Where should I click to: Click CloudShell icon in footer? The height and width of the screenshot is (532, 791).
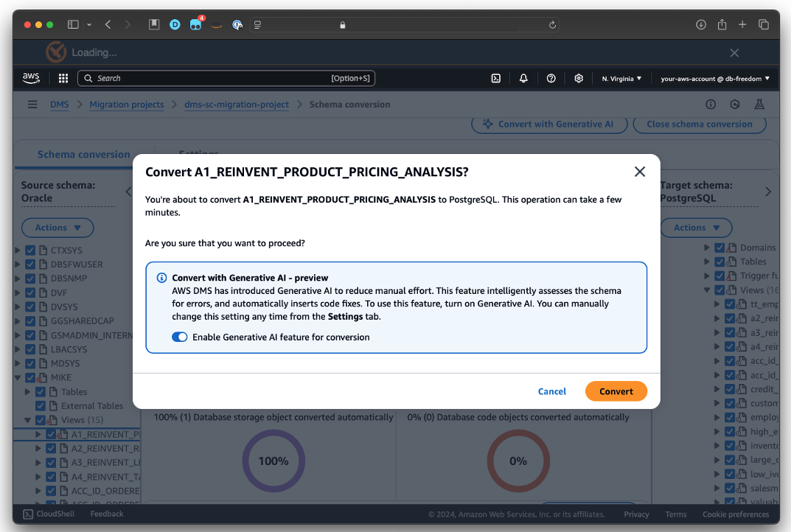pos(28,514)
